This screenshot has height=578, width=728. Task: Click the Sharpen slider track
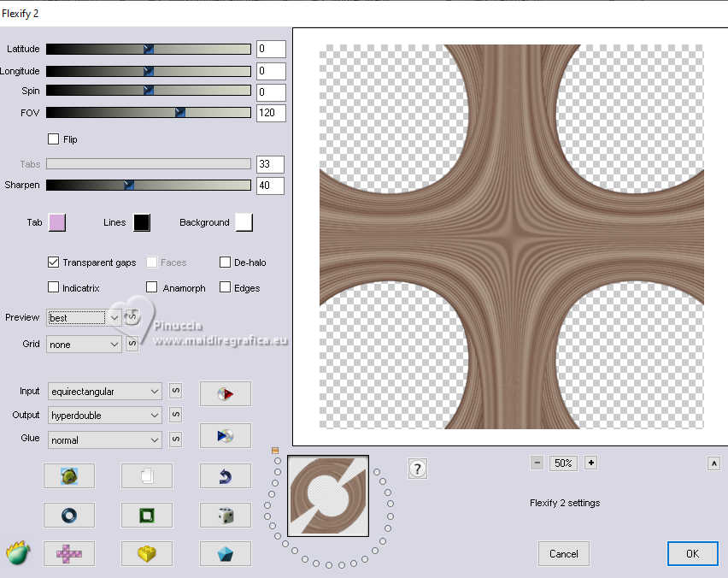point(149,185)
